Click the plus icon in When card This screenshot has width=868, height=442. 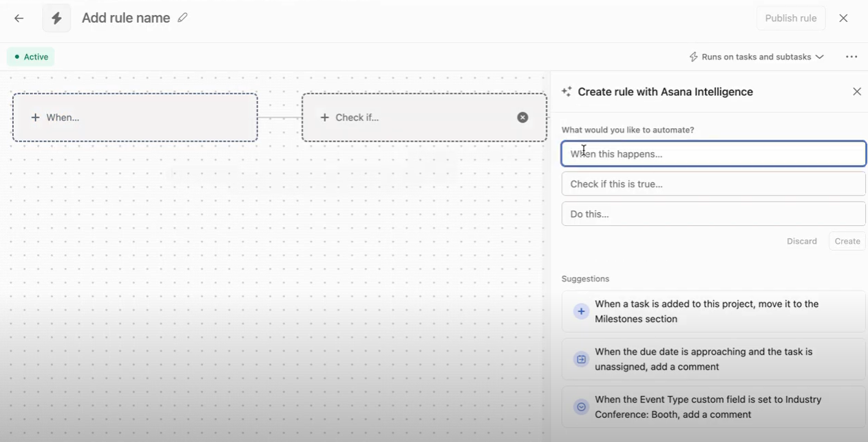35,118
